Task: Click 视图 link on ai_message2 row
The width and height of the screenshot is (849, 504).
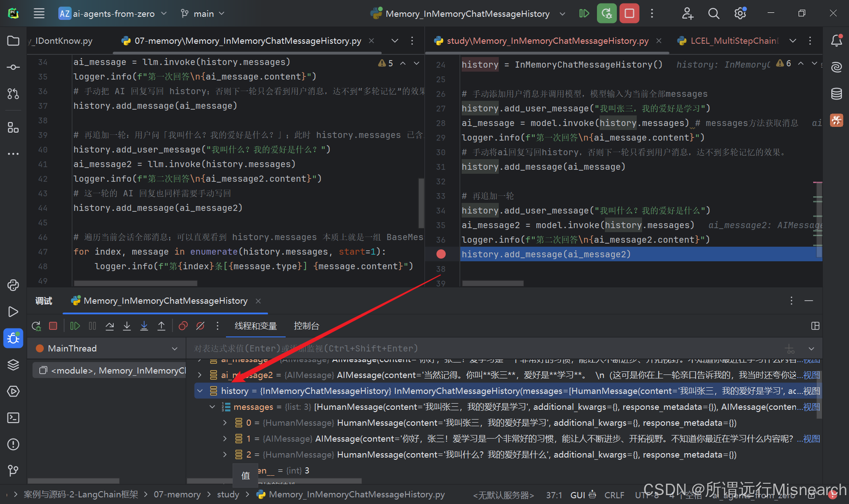Action: 811,375
